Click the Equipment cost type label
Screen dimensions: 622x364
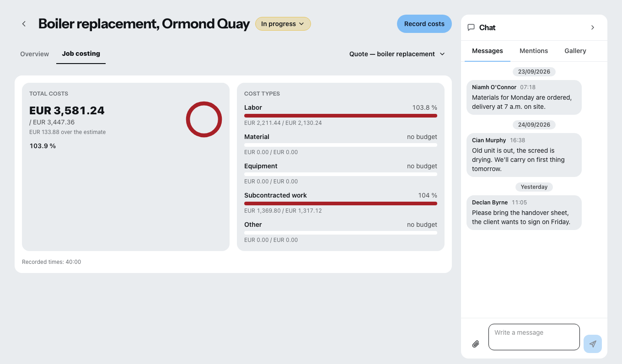tap(261, 166)
